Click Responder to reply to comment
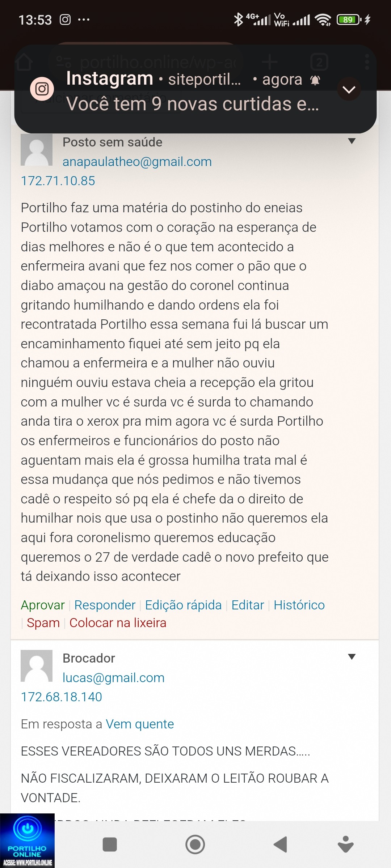This screenshot has width=391, height=868. [x=105, y=605]
